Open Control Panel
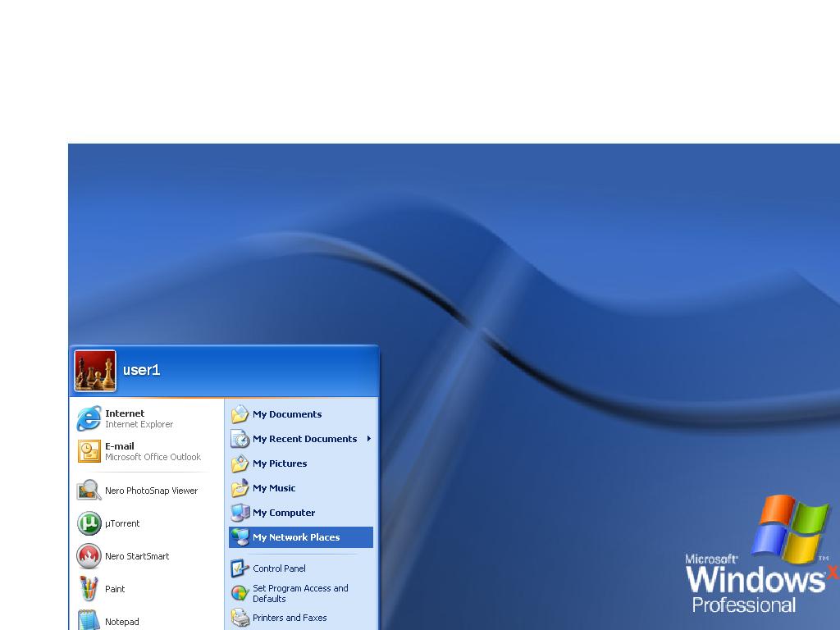This screenshot has width=840, height=630. coord(278,568)
